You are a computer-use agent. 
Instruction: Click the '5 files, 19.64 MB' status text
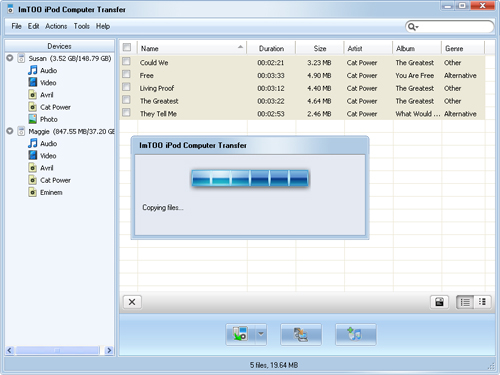[x=274, y=365]
